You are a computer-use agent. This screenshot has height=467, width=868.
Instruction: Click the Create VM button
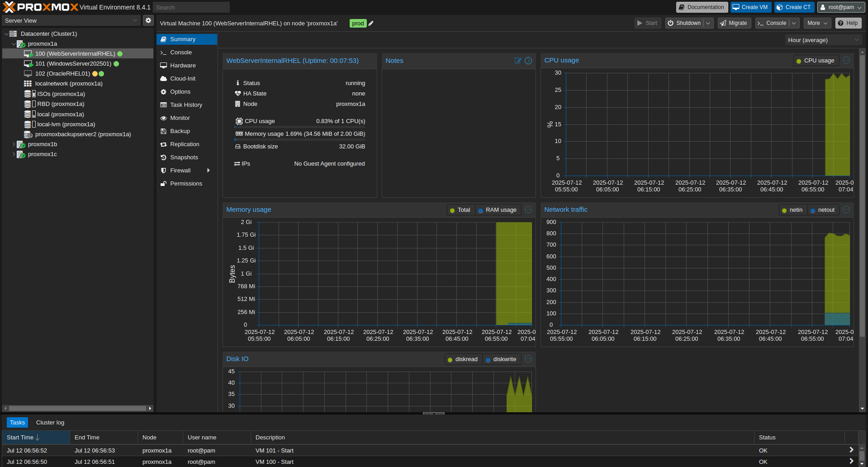pos(750,7)
